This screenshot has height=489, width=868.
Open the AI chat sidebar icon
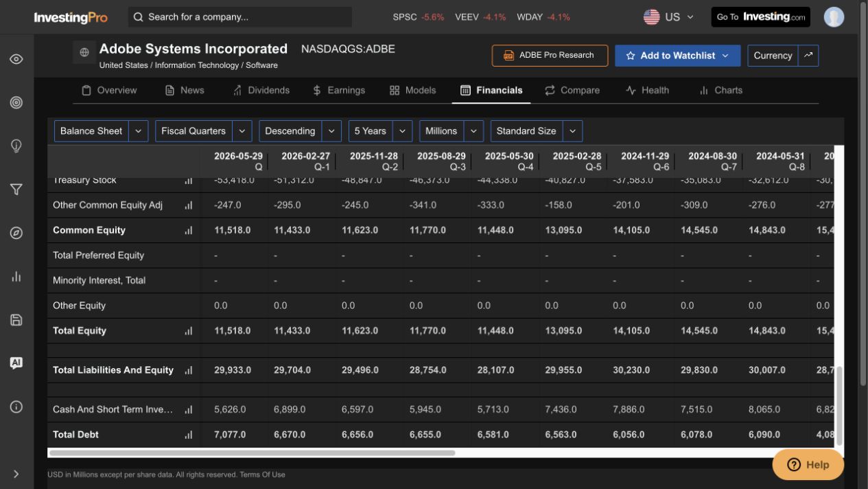(x=16, y=363)
